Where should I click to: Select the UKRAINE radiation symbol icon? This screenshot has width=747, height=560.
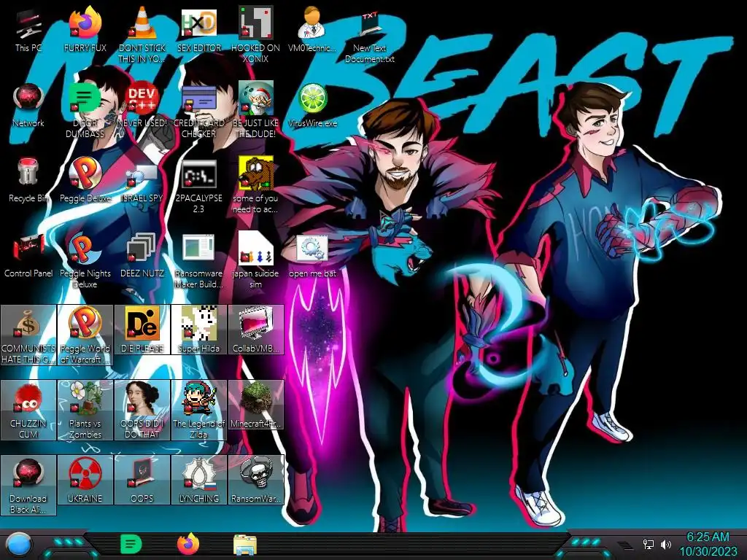pos(85,480)
